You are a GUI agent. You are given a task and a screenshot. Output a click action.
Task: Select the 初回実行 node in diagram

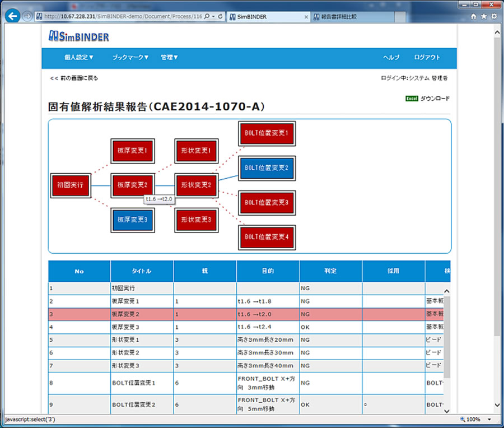click(x=70, y=185)
